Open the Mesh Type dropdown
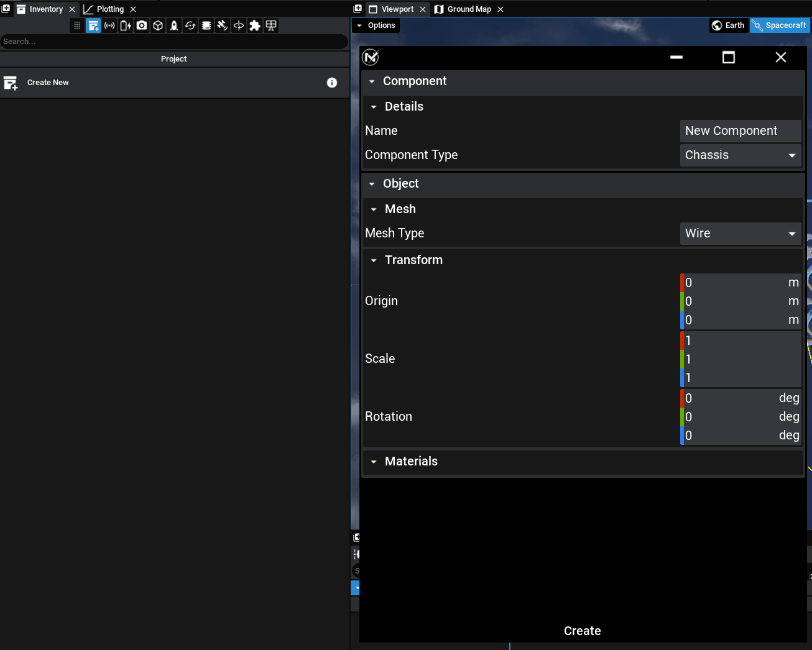The width and height of the screenshot is (812, 650). (x=740, y=234)
